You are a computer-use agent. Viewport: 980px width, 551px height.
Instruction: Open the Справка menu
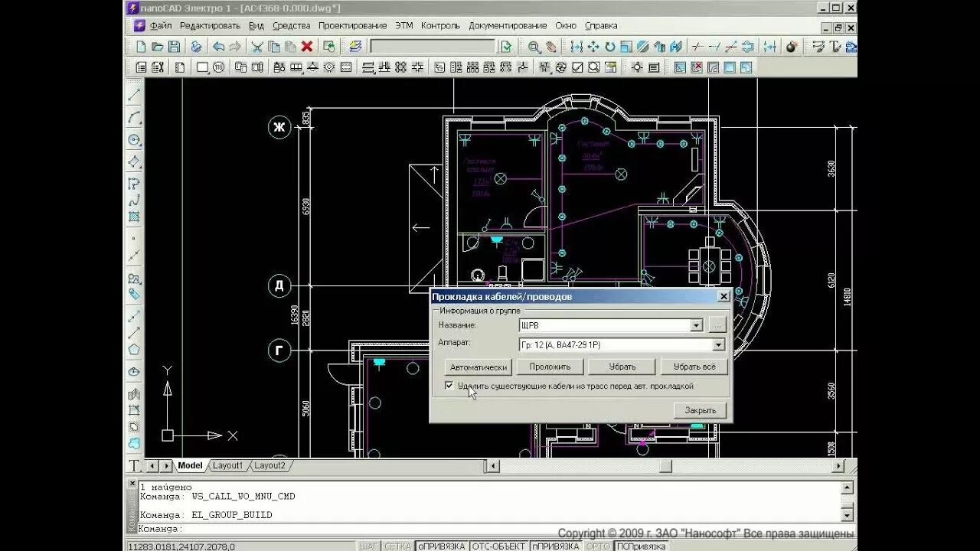601,25
